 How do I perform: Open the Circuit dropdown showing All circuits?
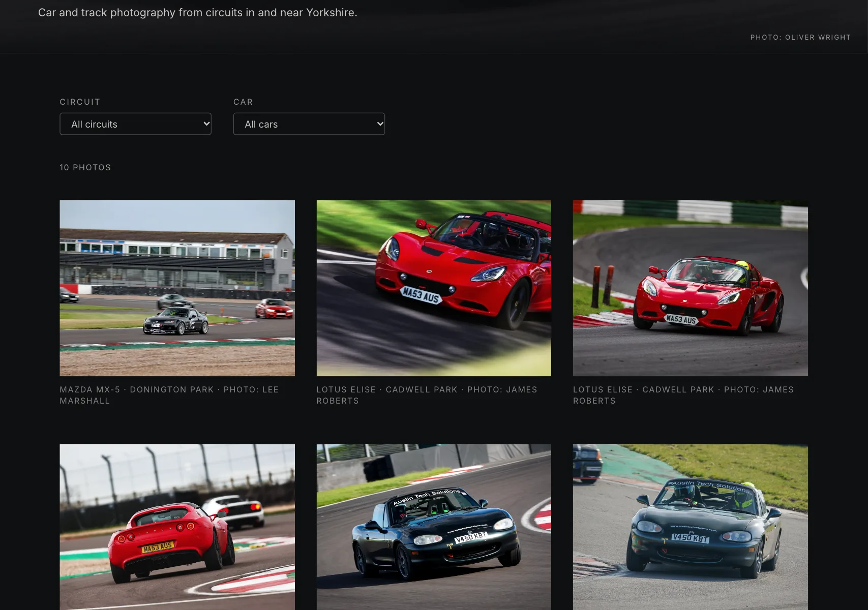pos(135,124)
